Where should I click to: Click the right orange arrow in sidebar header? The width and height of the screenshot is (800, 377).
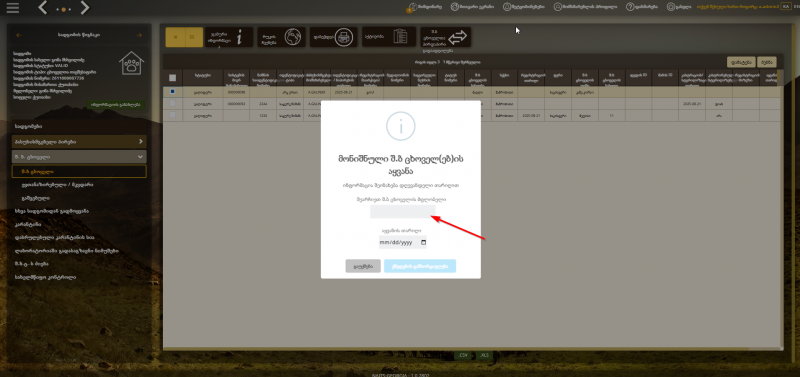tap(139, 35)
